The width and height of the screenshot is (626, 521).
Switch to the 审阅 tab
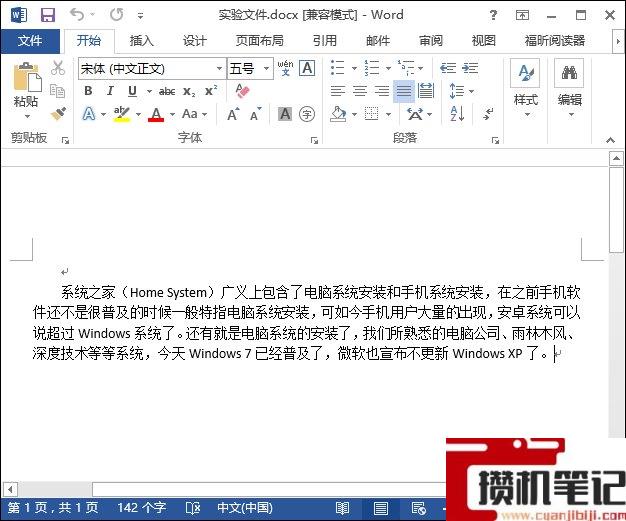point(431,41)
